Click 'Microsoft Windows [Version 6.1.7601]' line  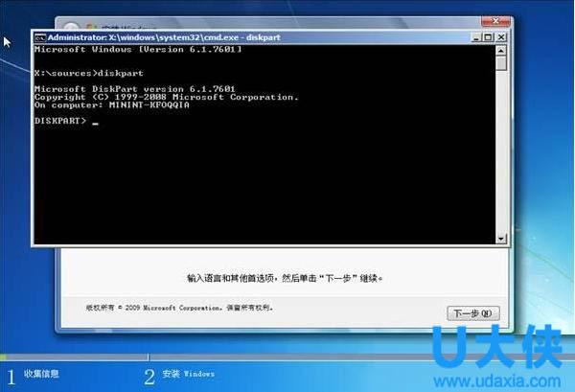click(138, 49)
